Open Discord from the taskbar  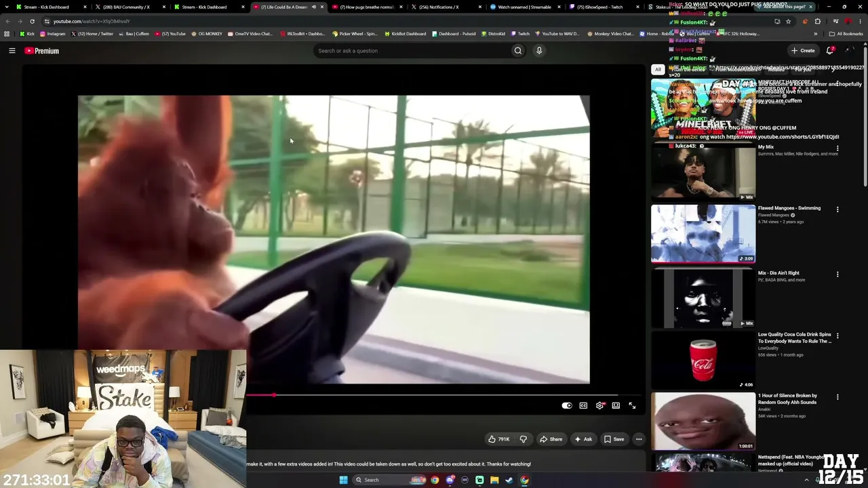450,480
